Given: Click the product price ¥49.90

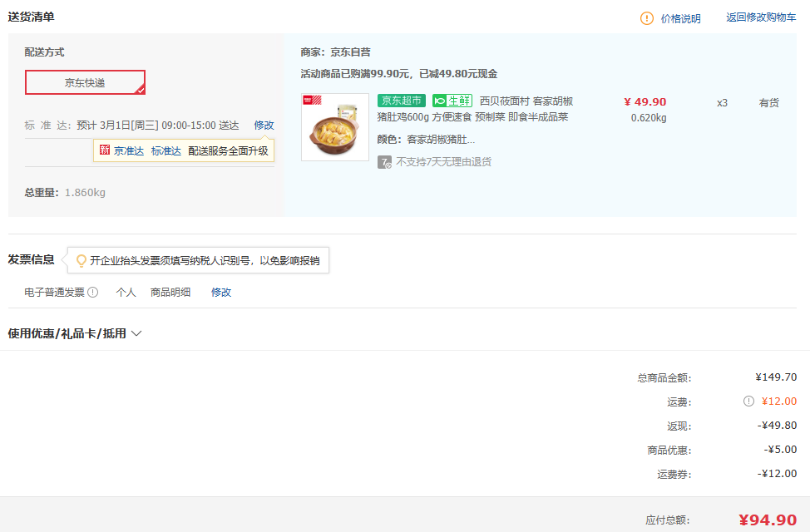Looking at the screenshot, I should [645, 101].
